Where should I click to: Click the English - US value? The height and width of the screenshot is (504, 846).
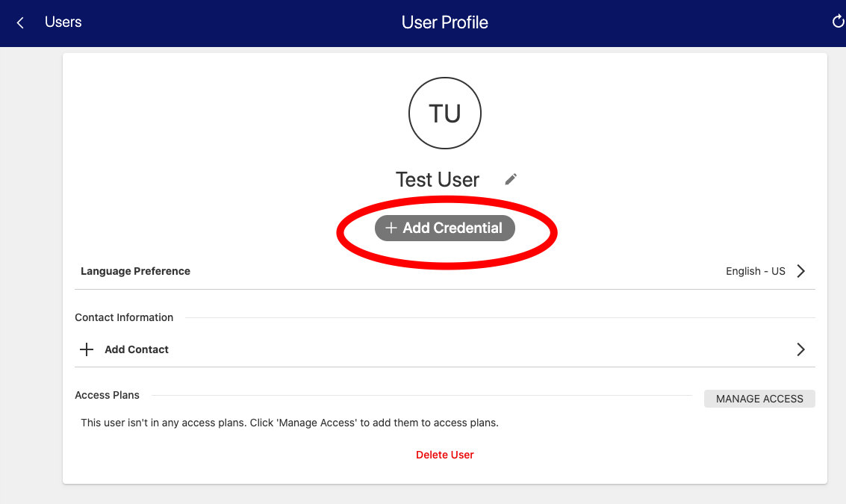click(756, 271)
